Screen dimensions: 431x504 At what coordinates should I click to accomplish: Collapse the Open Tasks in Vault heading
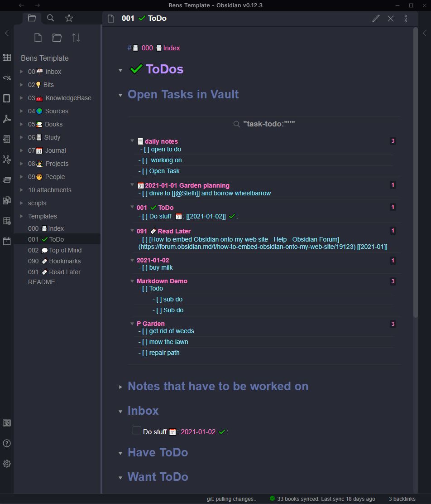pos(120,95)
